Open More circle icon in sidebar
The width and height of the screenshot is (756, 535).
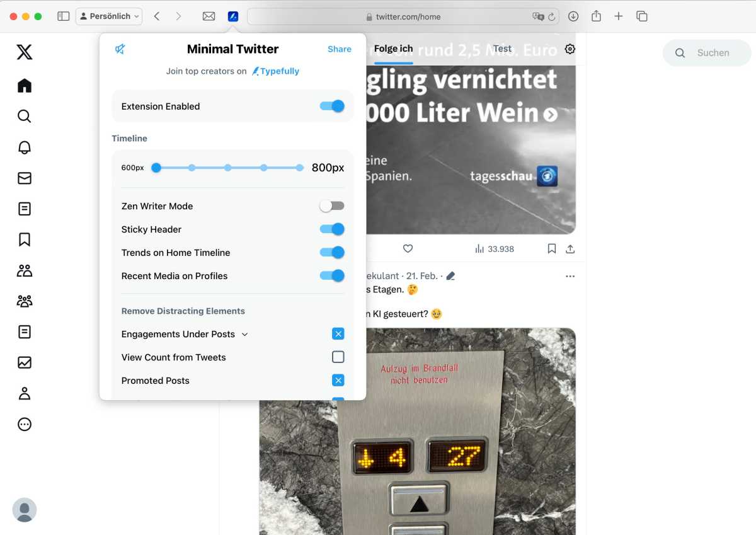pos(25,424)
